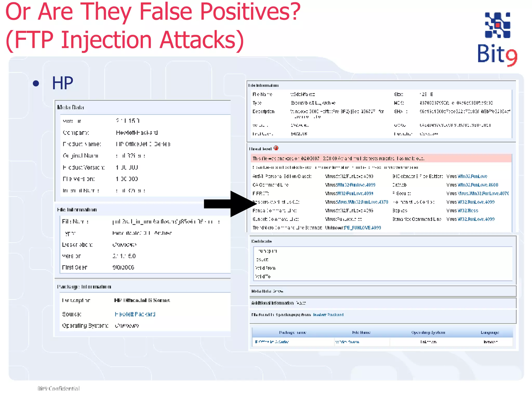The width and height of the screenshot is (532, 399).
Task: Open F-PROT's W32/FunLove.4099 virus link
Action: tap(355, 193)
